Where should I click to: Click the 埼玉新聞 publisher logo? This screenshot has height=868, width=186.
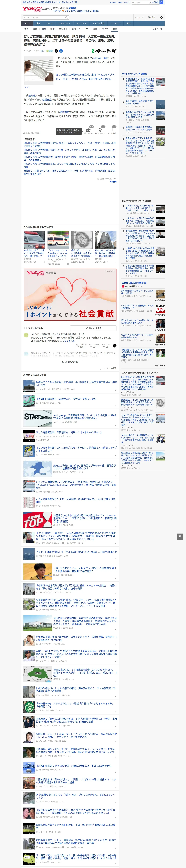point(104,51)
